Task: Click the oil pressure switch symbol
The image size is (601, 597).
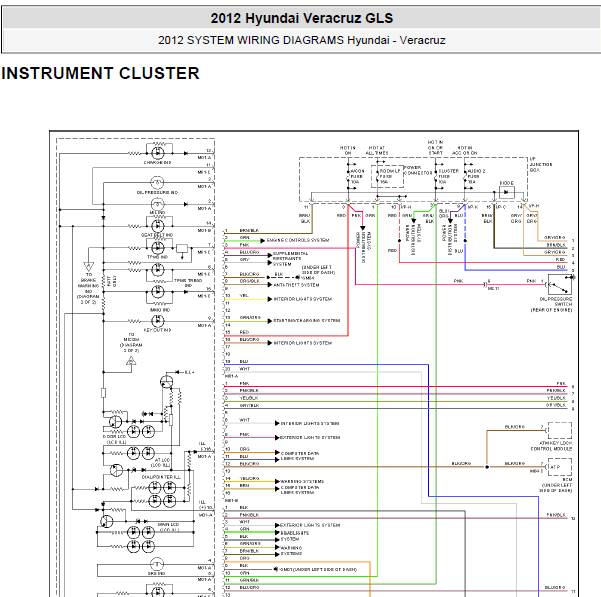Action: [559, 285]
